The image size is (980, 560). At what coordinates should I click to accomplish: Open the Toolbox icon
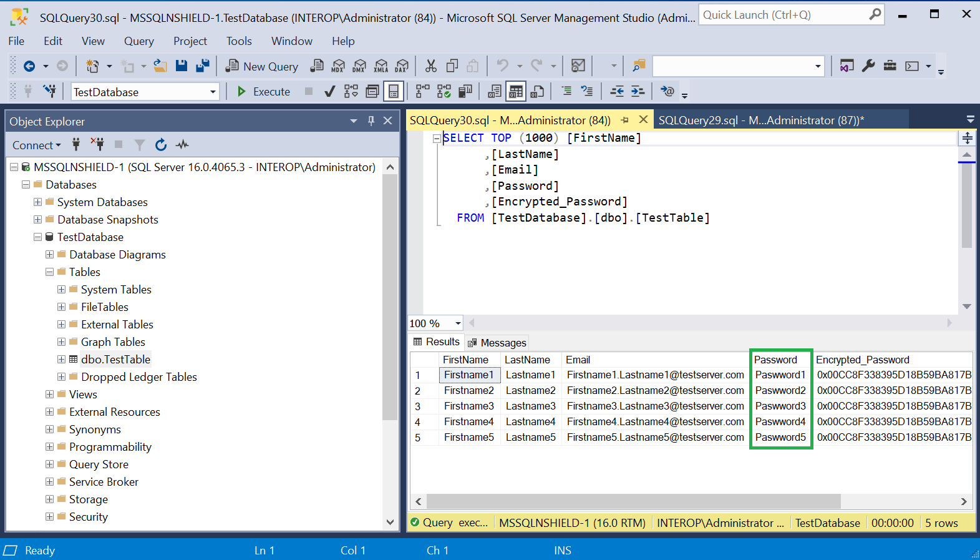890,66
